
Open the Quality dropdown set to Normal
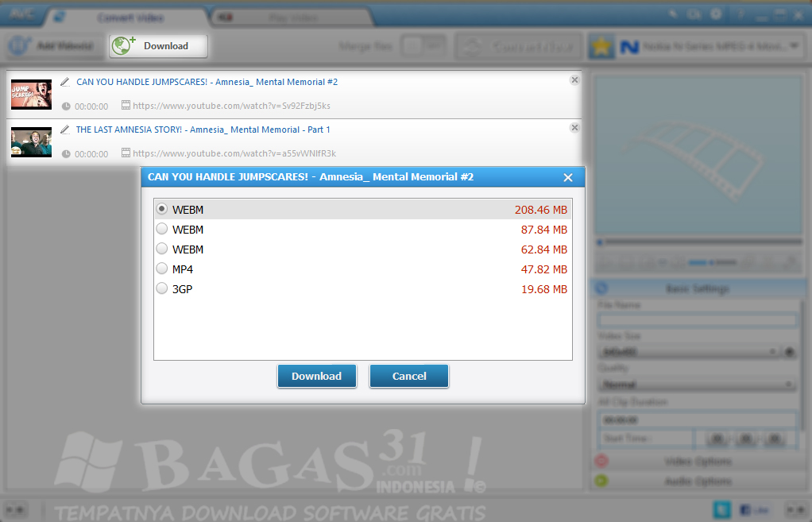697,385
